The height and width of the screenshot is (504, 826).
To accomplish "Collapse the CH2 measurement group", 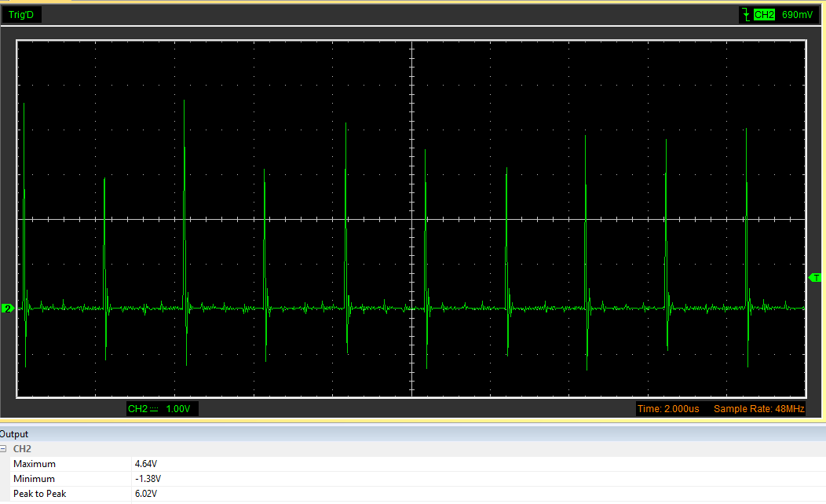I will (x=4, y=449).
